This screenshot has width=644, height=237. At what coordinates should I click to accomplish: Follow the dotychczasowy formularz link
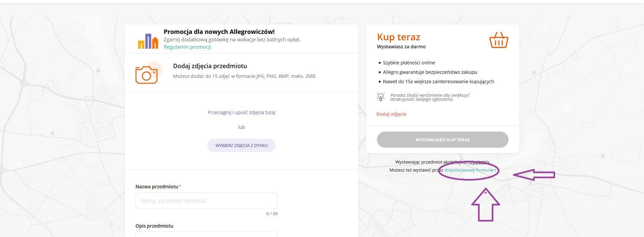[470, 170]
